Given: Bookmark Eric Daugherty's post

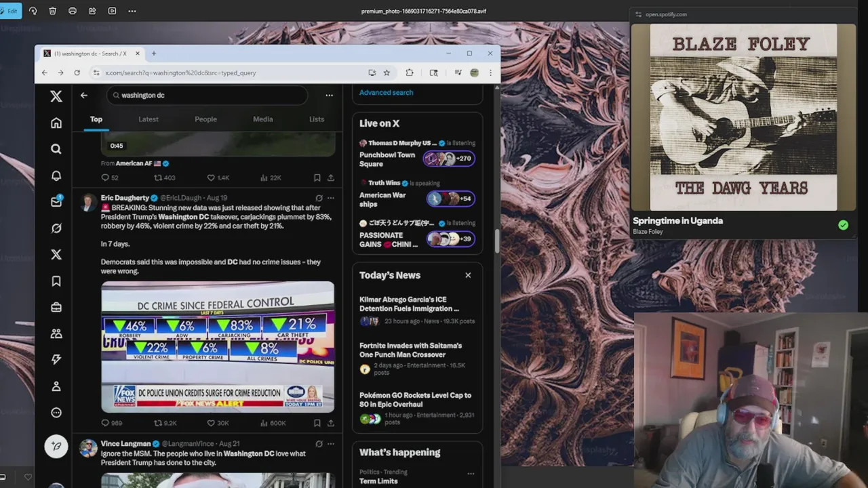Looking at the screenshot, I should 317,423.
